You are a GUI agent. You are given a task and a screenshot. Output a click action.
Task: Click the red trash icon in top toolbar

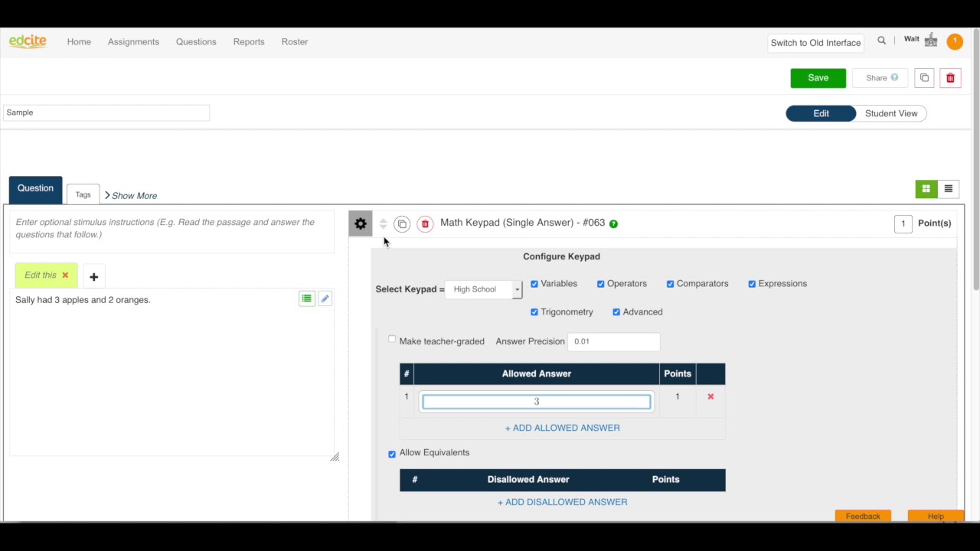pos(950,78)
